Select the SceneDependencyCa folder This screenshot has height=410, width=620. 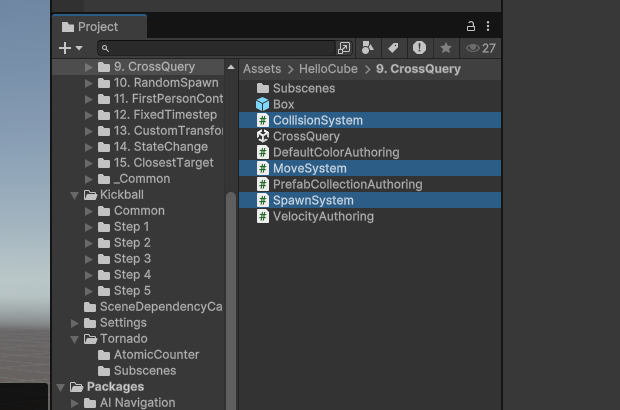[161, 306]
